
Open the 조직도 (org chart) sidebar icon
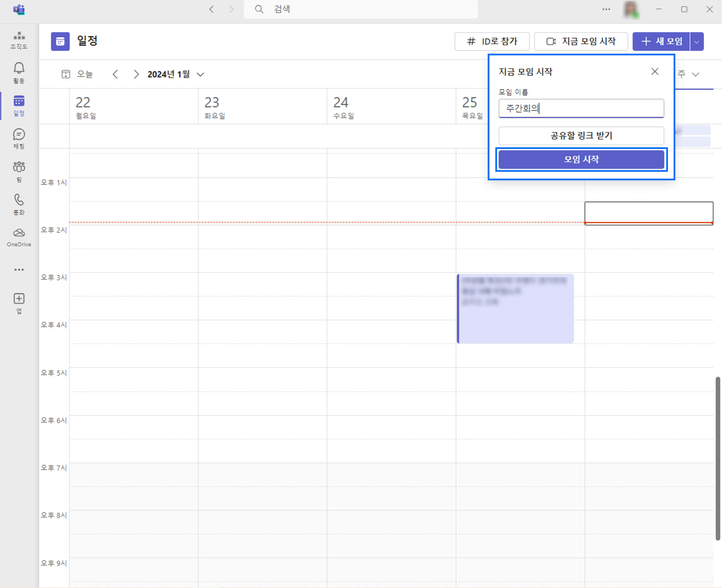click(x=19, y=40)
